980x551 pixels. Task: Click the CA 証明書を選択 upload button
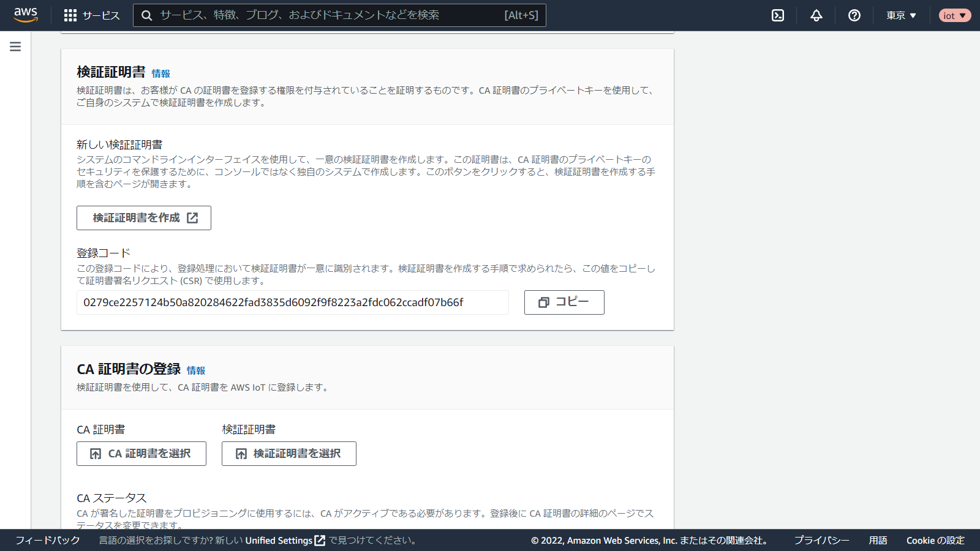click(141, 454)
